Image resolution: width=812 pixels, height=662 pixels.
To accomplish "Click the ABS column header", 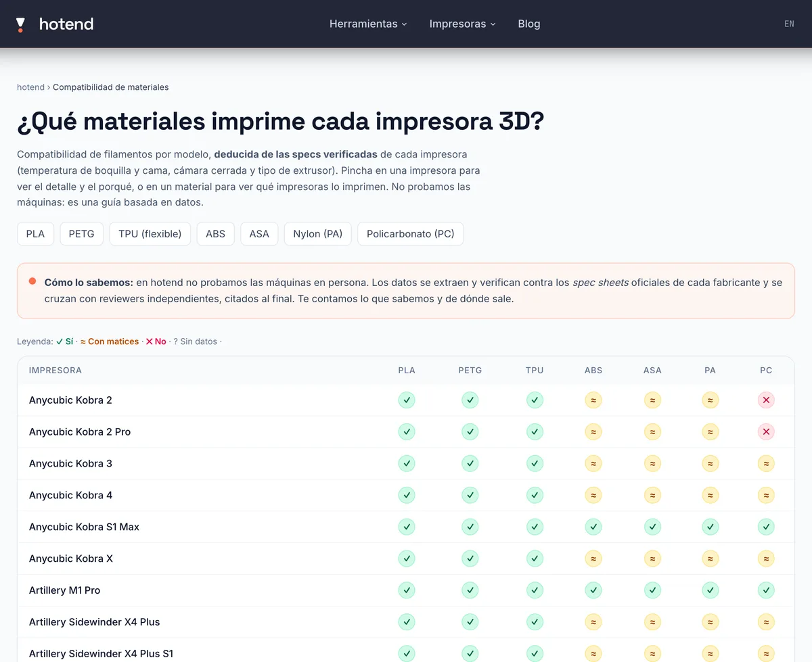I will point(593,371).
